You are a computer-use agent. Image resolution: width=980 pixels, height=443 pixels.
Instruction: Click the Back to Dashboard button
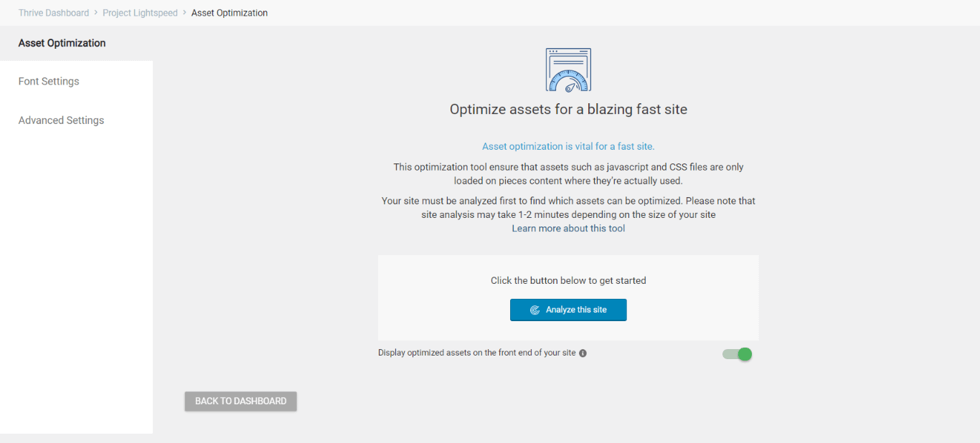(240, 401)
